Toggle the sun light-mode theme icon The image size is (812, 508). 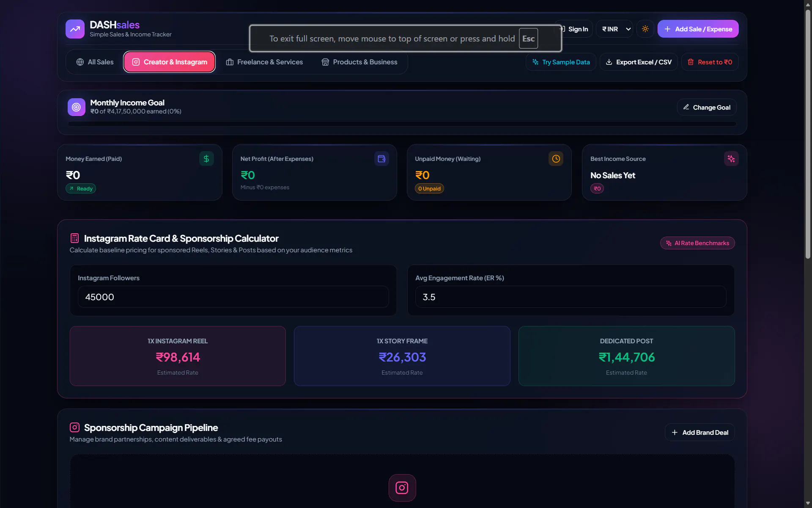pos(645,29)
